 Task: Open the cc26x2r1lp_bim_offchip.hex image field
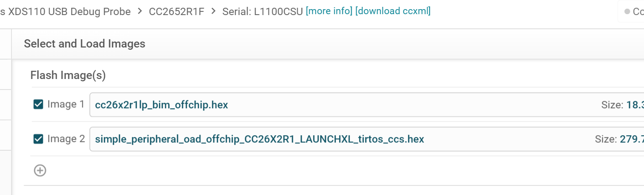click(161, 105)
